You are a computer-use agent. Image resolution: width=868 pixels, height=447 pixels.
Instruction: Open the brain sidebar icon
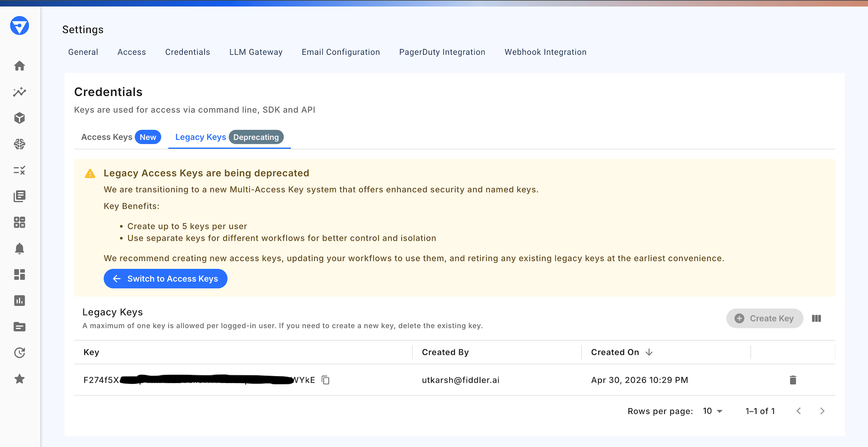tap(20, 144)
